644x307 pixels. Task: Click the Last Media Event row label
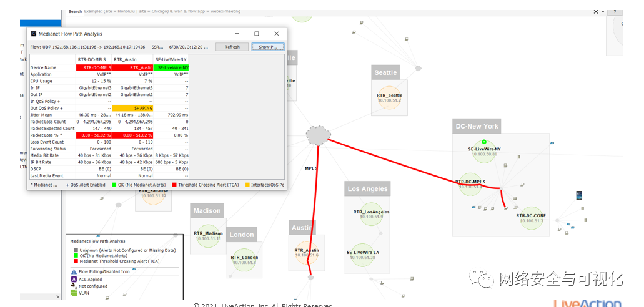[47, 176]
